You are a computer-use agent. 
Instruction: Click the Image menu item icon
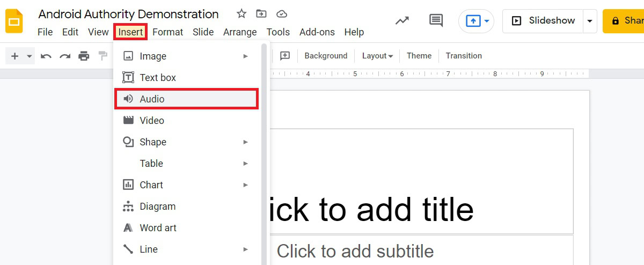[x=128, y=56]
